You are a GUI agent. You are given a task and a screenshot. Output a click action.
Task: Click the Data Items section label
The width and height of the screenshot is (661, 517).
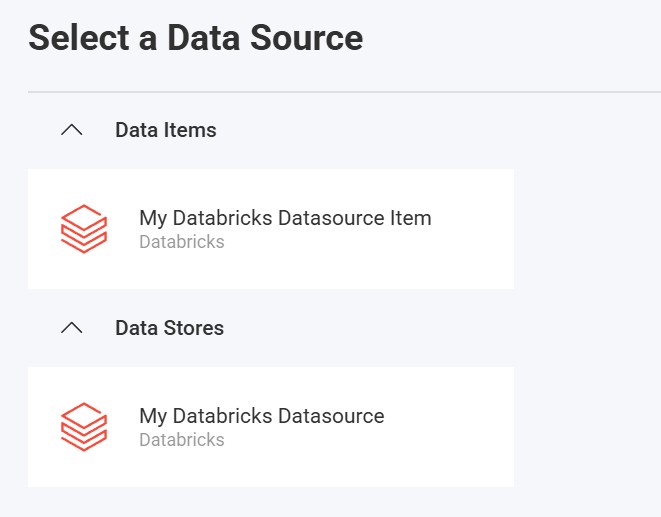click(165, 130)
